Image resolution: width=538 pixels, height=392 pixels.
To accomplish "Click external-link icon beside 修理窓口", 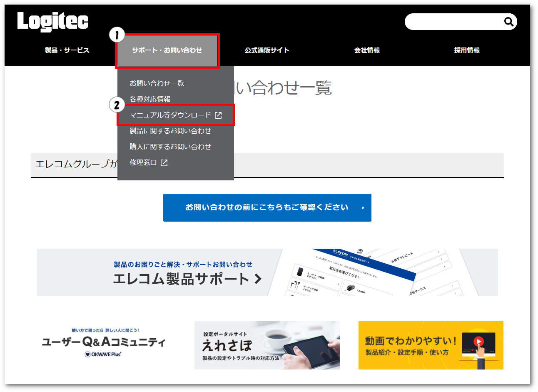I will (x=164, y=163).
